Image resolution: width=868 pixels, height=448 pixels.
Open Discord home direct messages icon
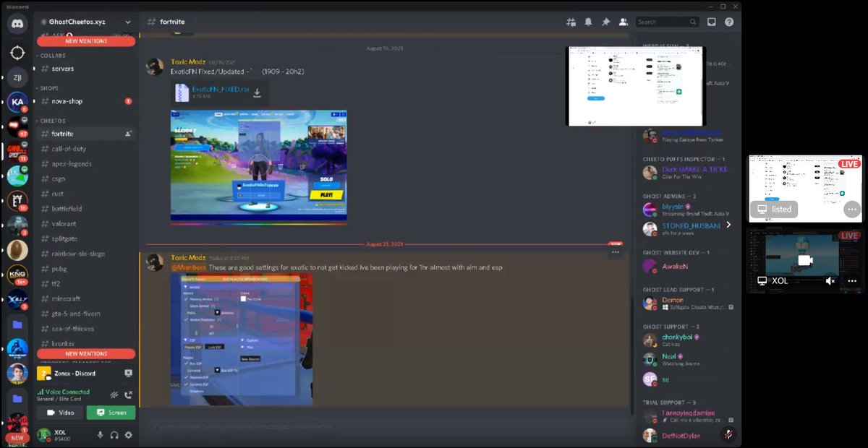click(17, 23)
